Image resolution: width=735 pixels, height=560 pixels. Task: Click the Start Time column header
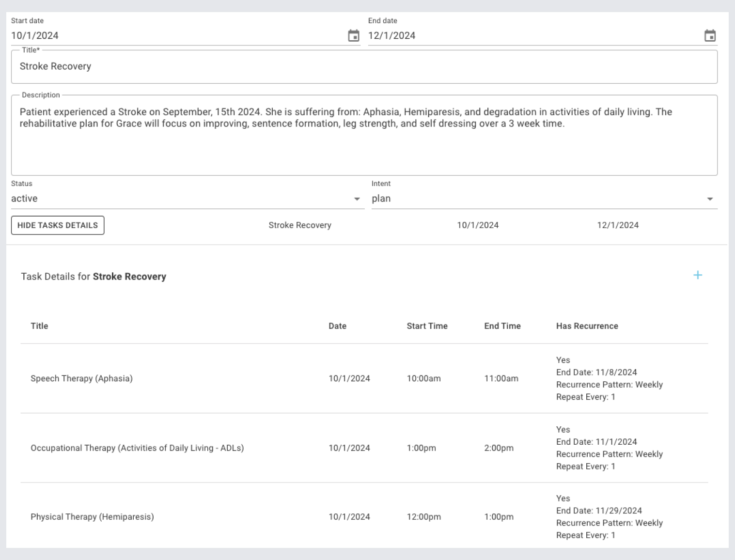point(427,326)
